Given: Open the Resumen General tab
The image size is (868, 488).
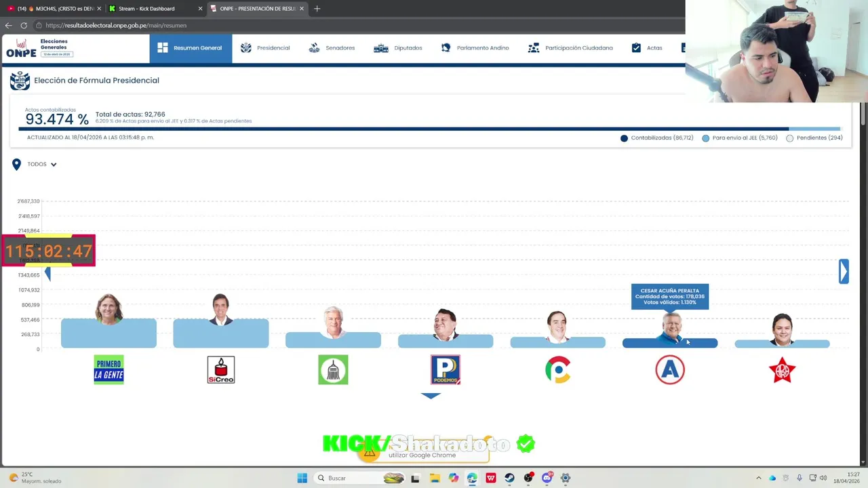Looking at the screenshot, I should point(191,48).
